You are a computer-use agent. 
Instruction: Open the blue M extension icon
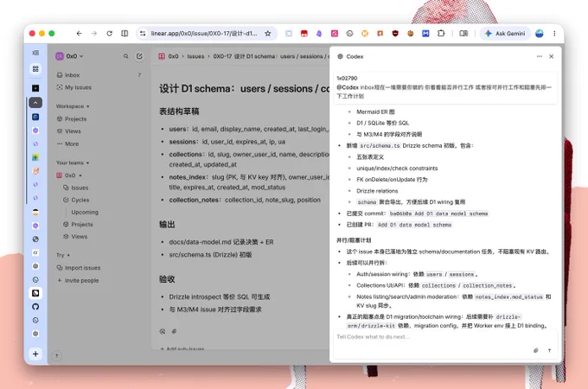coord(425,34)
